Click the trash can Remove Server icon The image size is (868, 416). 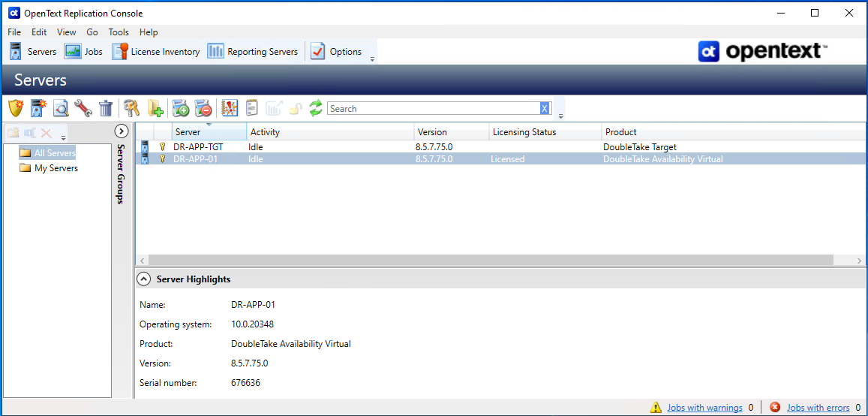coord(106,109)
